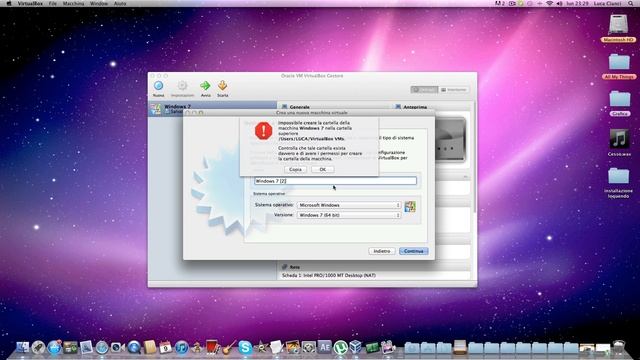Click the VM name field containing Windows 7 [2]

click(x=335, y=181)
